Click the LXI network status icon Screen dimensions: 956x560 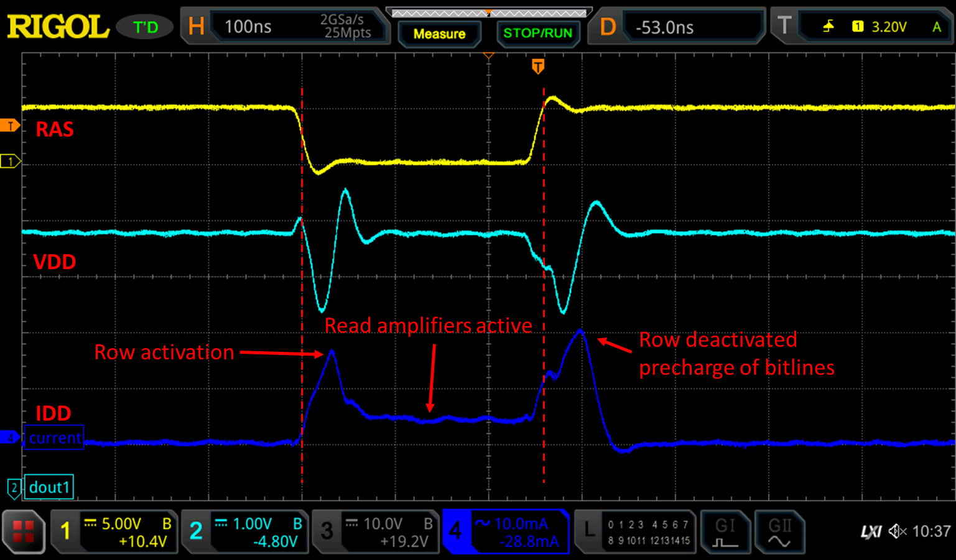pos(872,531)
